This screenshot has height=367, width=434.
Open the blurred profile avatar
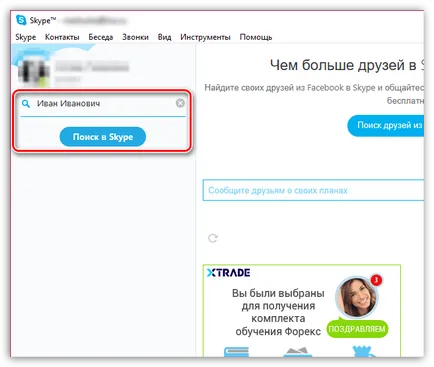(x=34, y=73)
